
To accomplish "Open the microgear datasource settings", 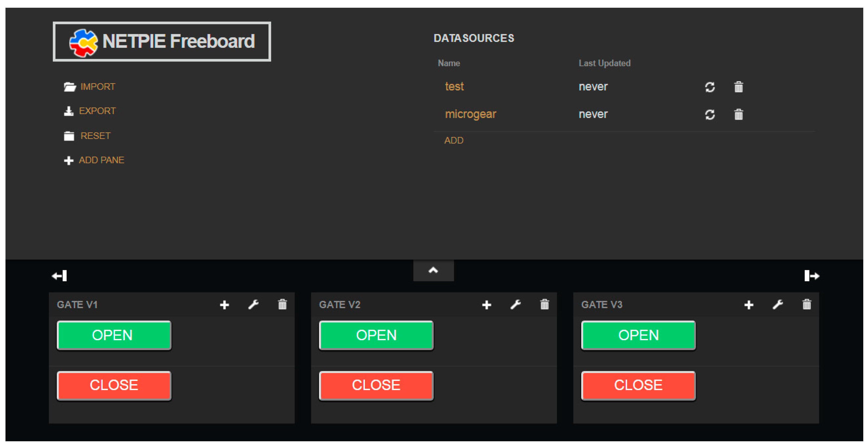I will tap(471, 114).
